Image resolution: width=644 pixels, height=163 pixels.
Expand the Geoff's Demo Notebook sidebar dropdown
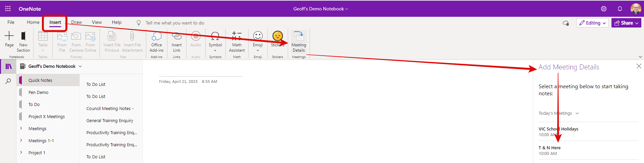click(x=80, y=66)
